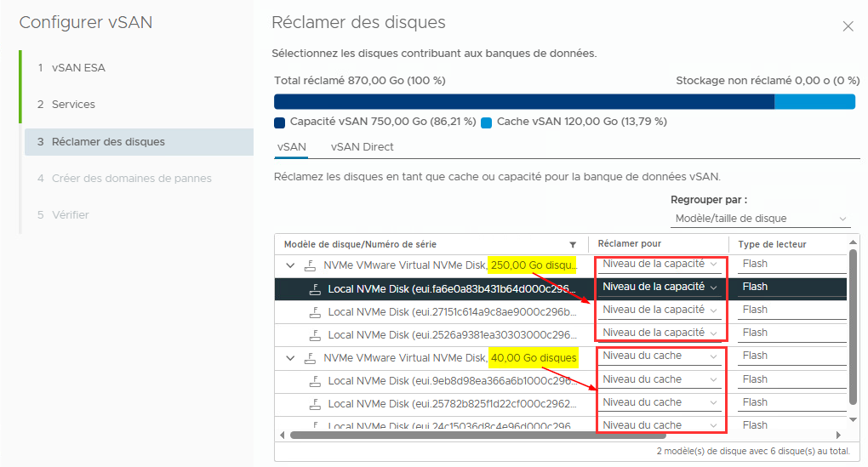Switch to the vSAN Direct tab

362,146
